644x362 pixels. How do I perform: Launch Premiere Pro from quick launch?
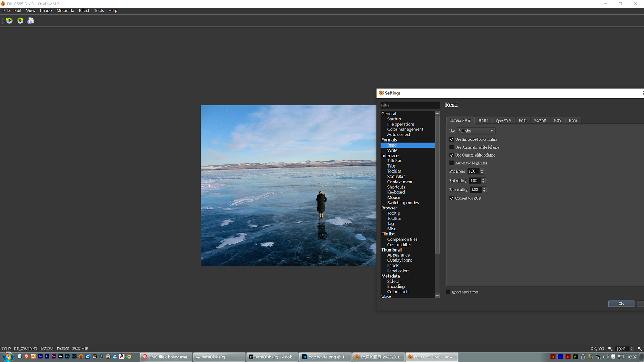(47, 356)
